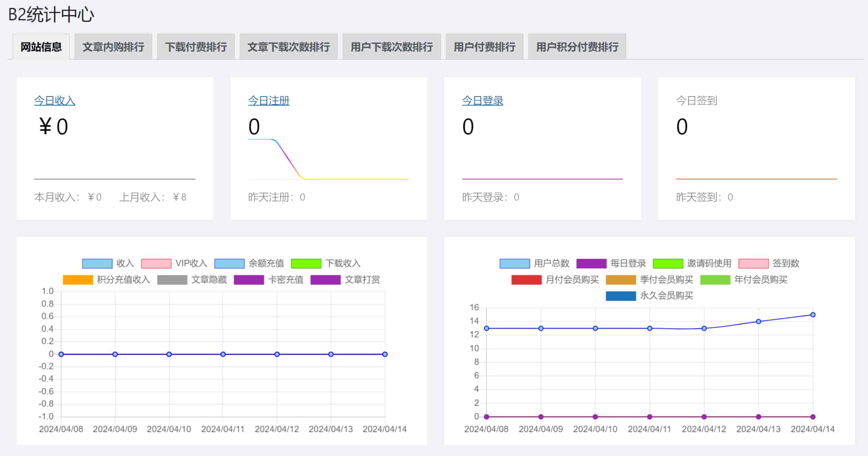Open 用户下载次数排行 tab
Image resolution: width=868 pixels, height=456 pixels.
click(x=392, y=47)
